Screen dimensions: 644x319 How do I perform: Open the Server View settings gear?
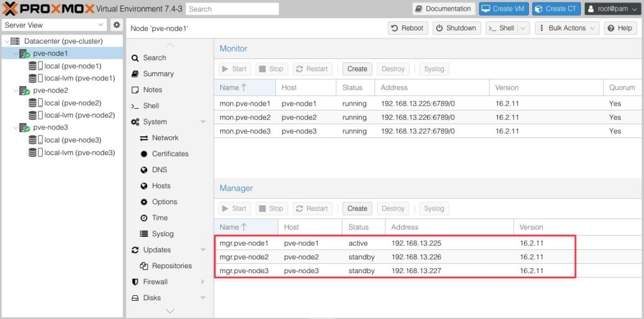coord(116,25)
